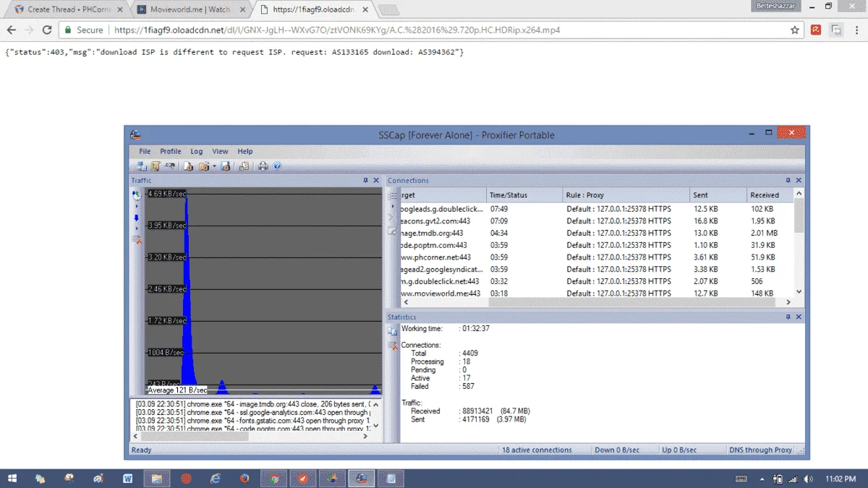Click the '18 active connections' status bar entry
Screen dimensions: 868x488
click(x=537, y=450)
